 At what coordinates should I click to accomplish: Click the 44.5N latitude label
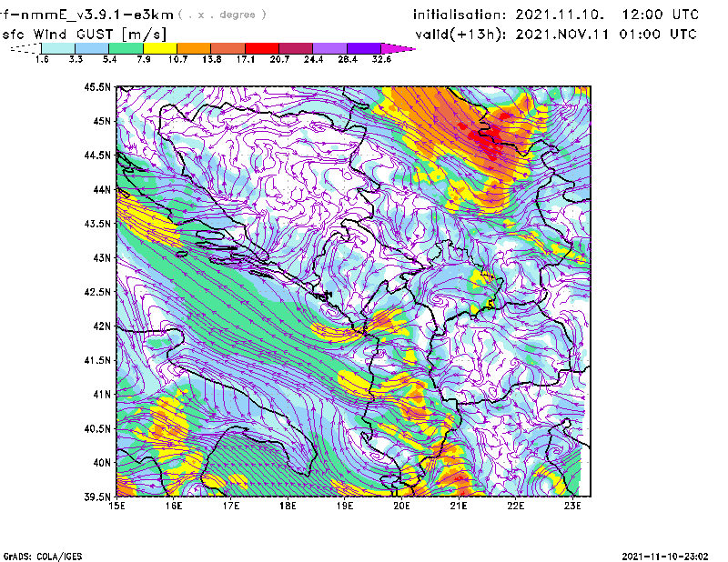pyautogui.click(x=97, y=155)
